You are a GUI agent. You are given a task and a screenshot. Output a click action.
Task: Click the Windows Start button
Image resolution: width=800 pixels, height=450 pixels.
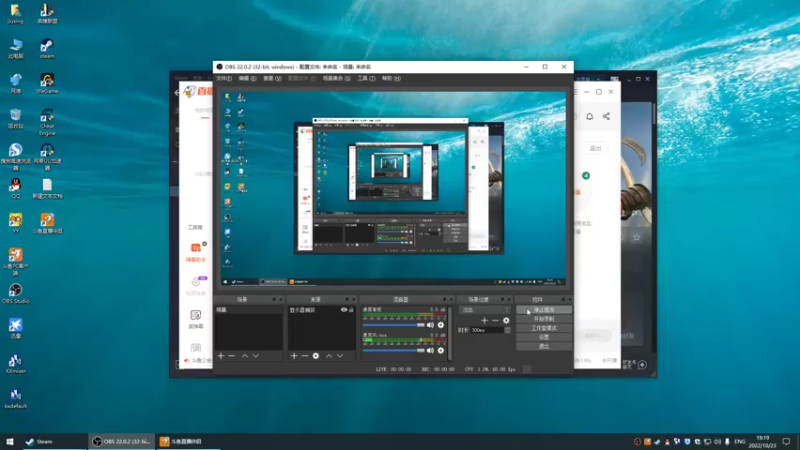click(10, 441)
